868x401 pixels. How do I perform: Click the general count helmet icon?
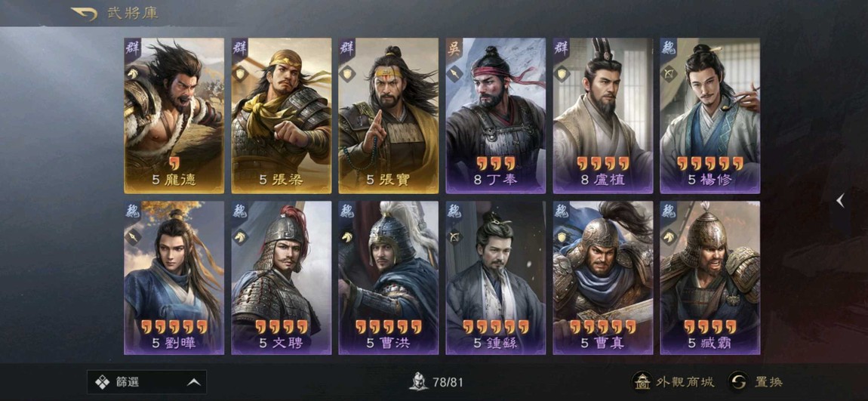419,381
